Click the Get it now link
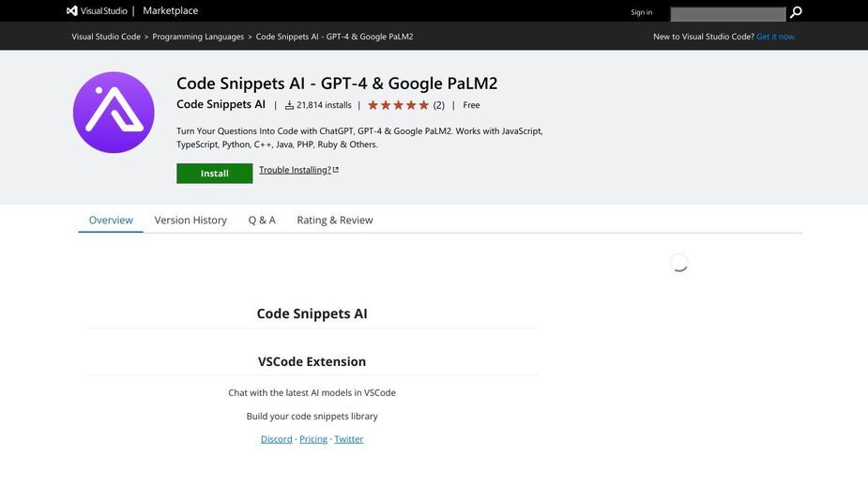This screenshot has height=488, width=868. (x=776, y=37)
